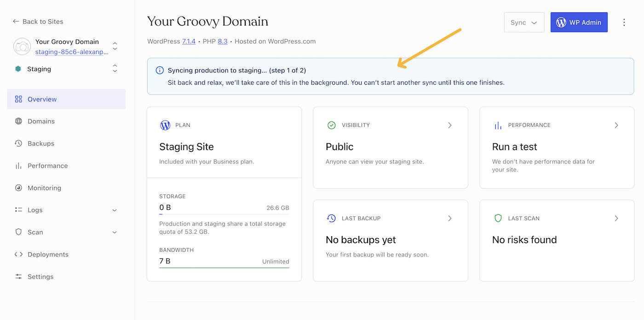Image resolution: width=644 pixels, height=320 pixels.
Task: Click the Domains globe icon
Action: pyautogui.click(x=18, y=121)
